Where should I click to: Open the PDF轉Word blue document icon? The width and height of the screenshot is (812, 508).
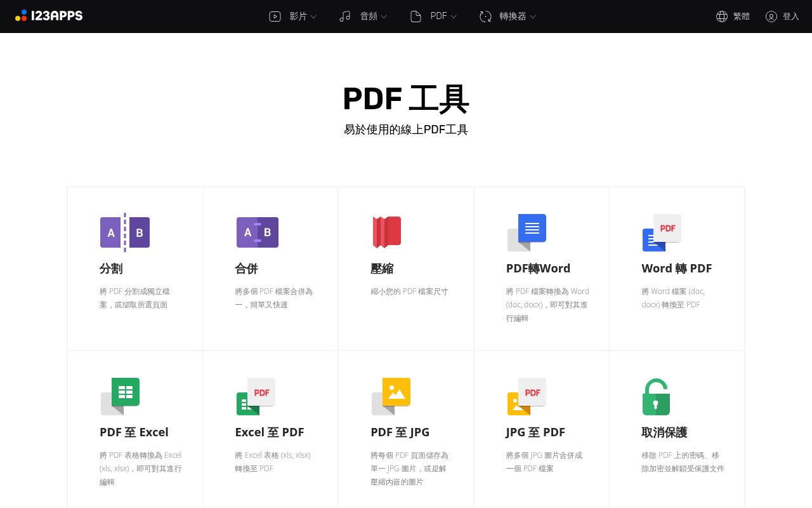pyautogui.click(x=527, y=232)
